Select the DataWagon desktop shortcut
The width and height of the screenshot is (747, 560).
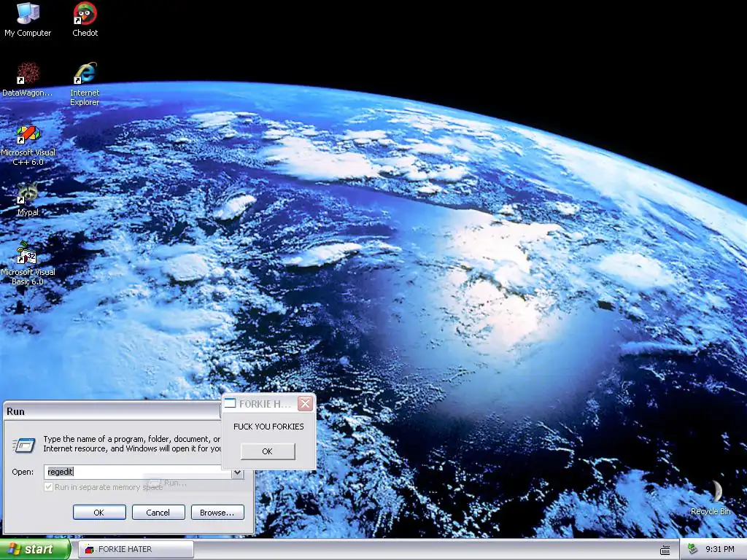click(28, 79)
